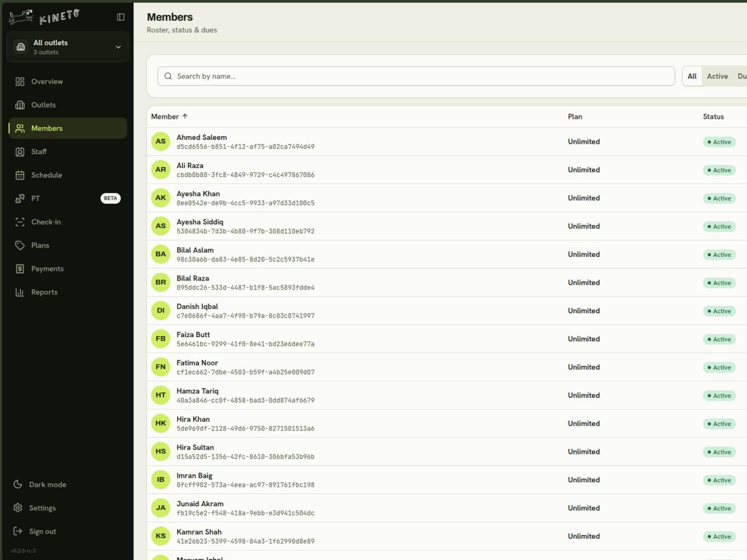This screenshot has width=747, height=560.
Task: Click the outlet building icon in selector
Action: [21, 47]
